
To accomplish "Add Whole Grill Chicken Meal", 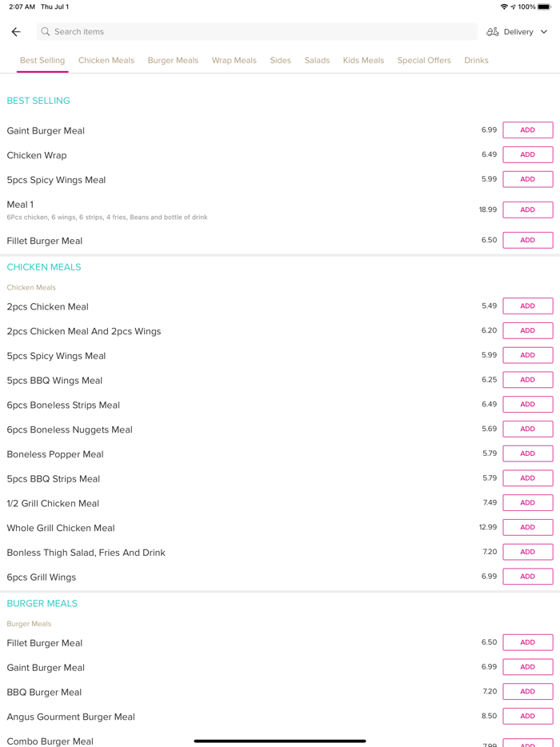I will [x=527, y=528].
